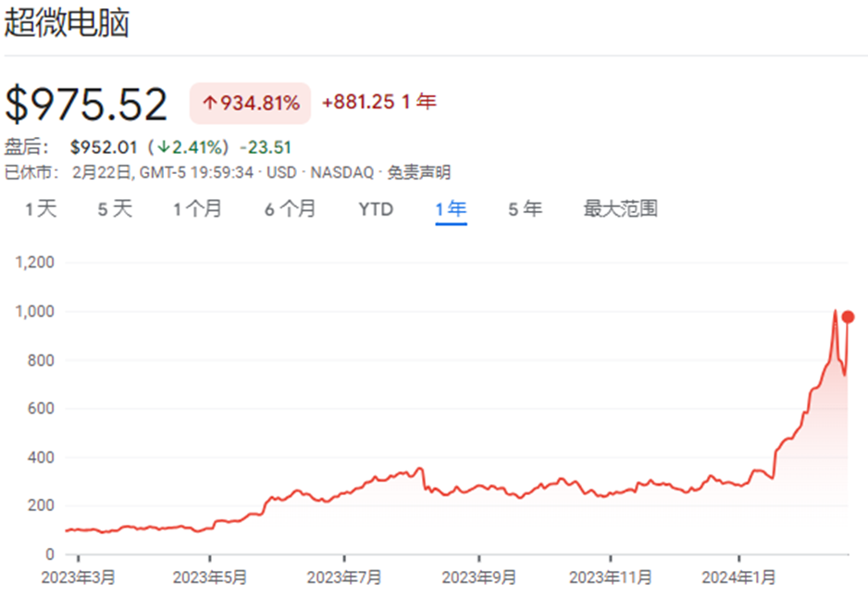Click the red endpoint dot on chart

[x=848, y=317]
